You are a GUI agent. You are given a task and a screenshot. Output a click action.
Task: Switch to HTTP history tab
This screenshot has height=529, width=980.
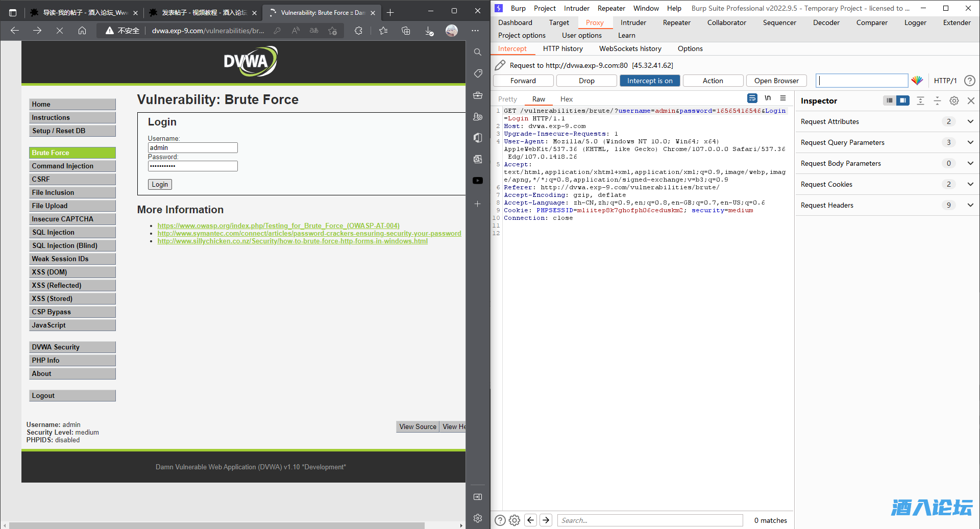point(562,48)
